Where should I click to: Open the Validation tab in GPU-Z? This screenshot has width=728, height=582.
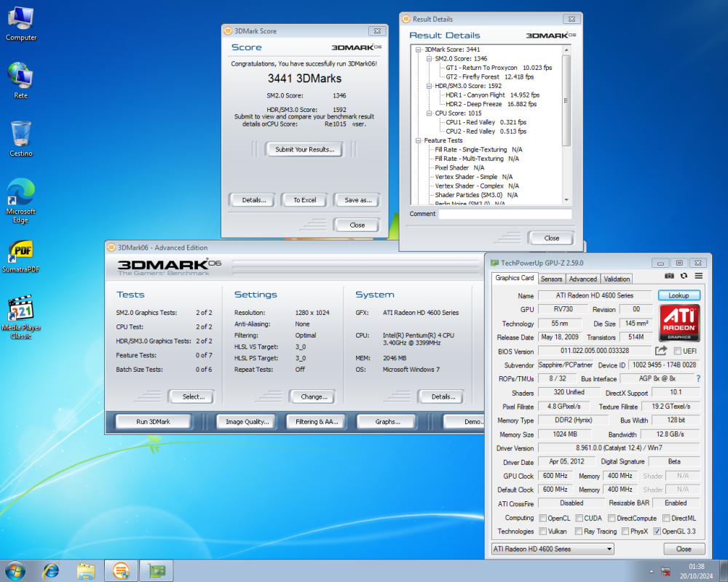coord(617,279)
